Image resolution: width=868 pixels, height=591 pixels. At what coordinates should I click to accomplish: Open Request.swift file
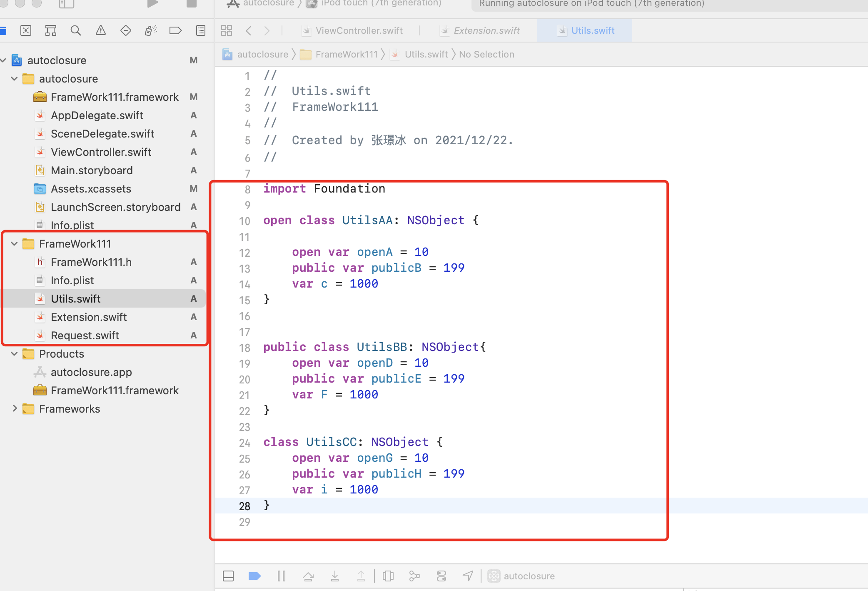coord(85,335)
